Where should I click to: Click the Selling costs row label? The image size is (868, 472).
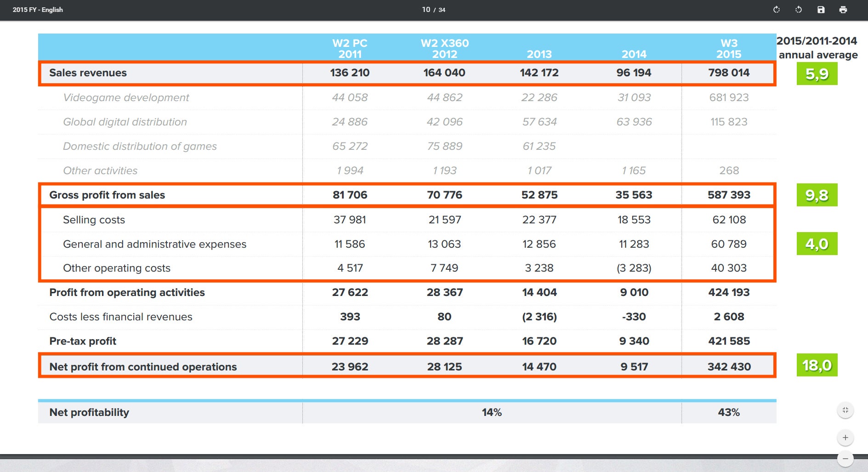[94, 220]
